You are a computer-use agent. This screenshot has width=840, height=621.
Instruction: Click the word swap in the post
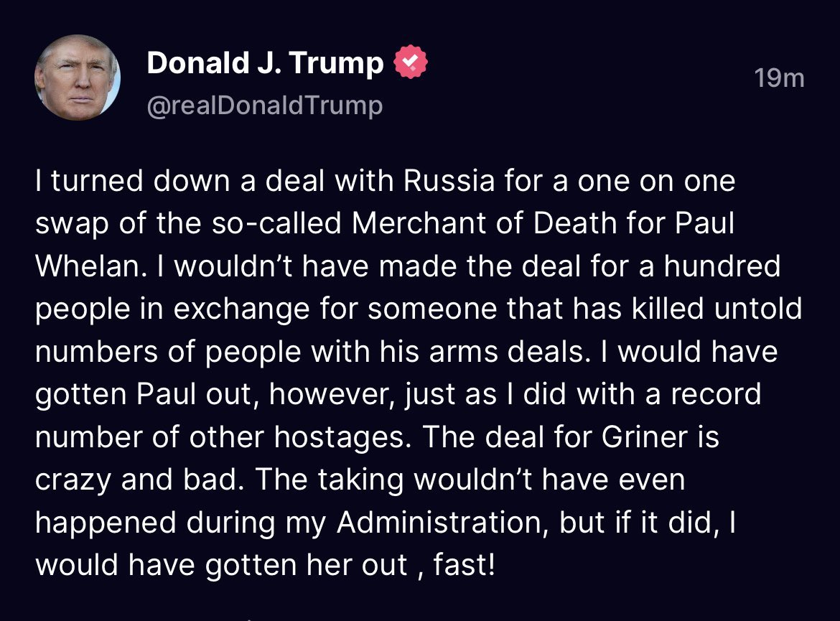(x=72, y=225)
